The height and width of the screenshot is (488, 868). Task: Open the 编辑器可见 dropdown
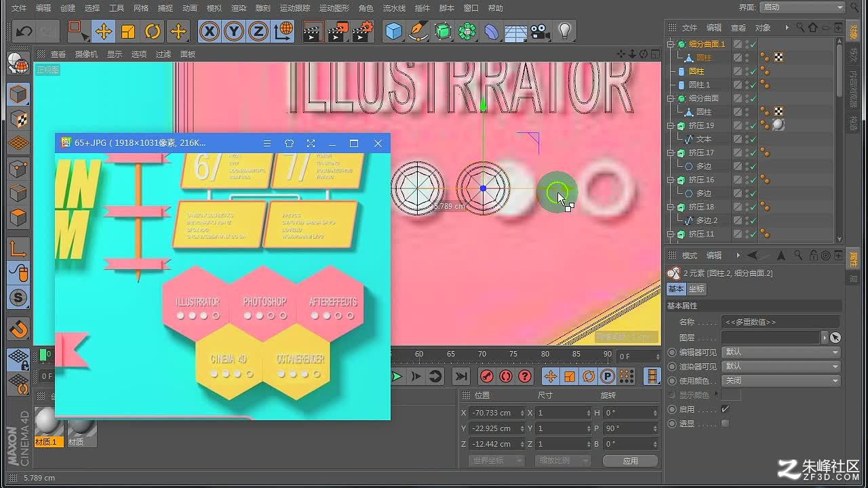click(x=781, y=352)
